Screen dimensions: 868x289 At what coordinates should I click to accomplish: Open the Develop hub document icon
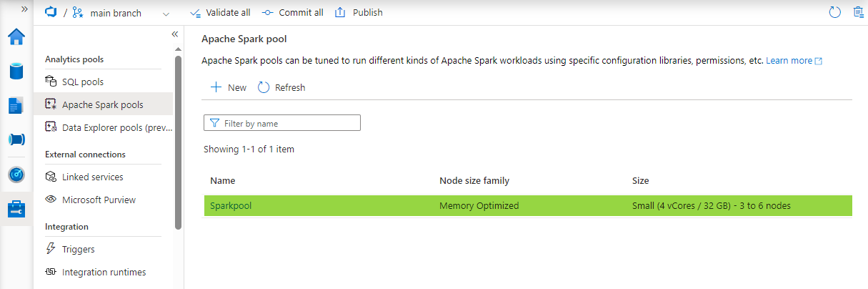tap(16, 106)
